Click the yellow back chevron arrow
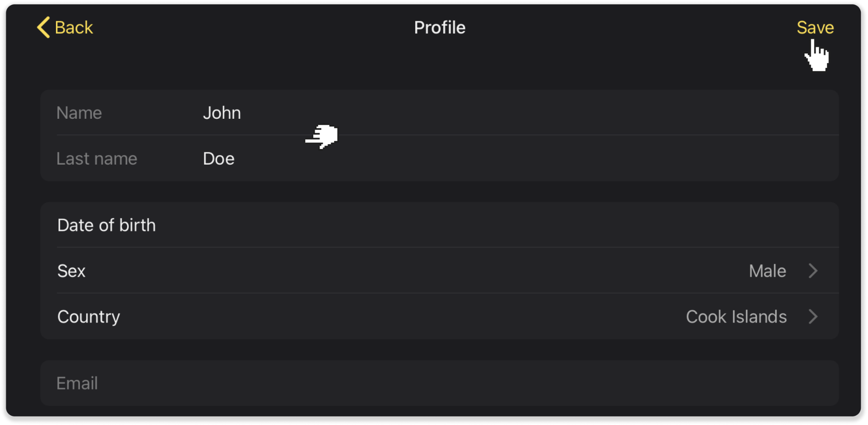868x425 pixels. pos(43,28)
